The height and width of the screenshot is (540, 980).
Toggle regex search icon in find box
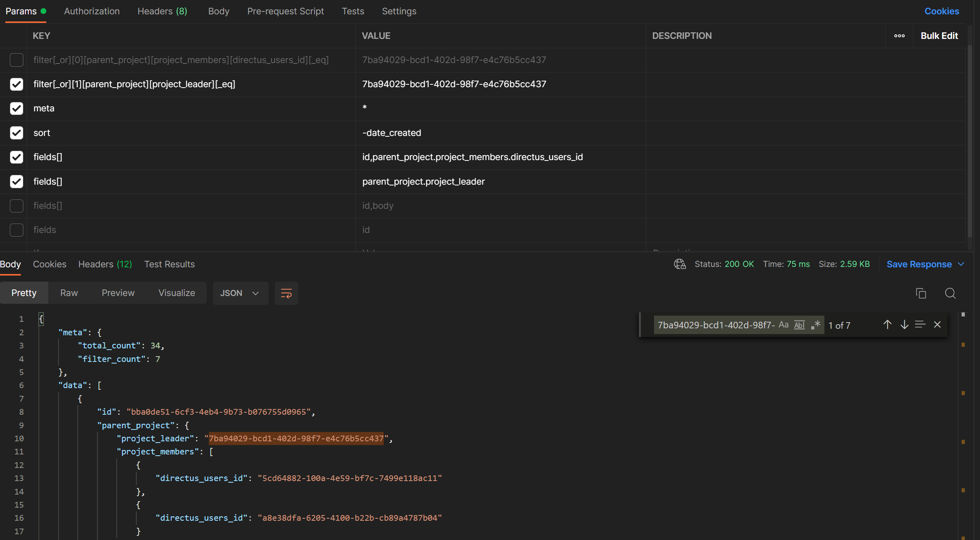click(x=816, y=325)
